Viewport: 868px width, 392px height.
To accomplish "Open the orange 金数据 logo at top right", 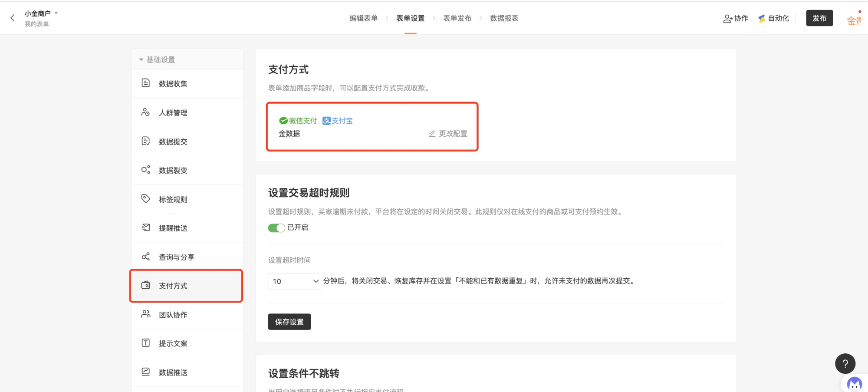I will point(854,20).
